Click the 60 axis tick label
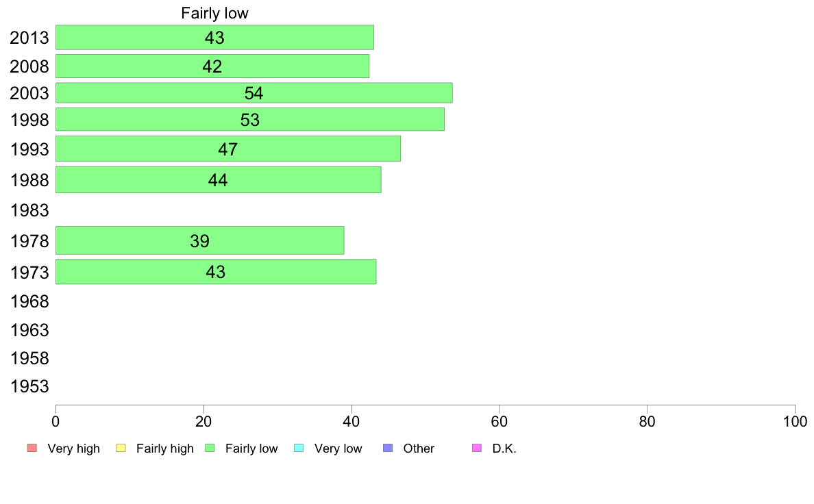The width and height of the screenshot is (814, 504). 500,421
